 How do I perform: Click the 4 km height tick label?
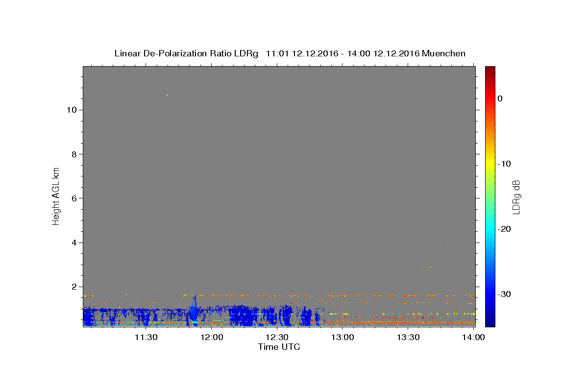click(73, 243)
